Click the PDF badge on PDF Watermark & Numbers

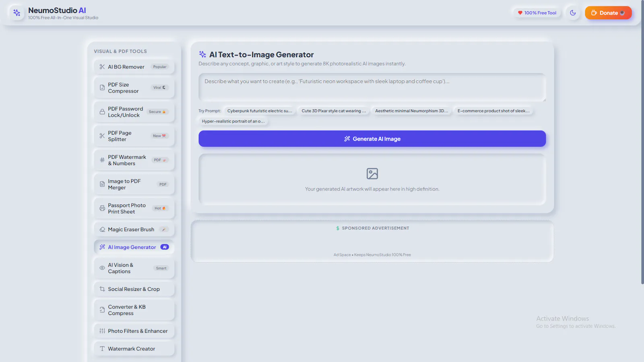[160, 160]
